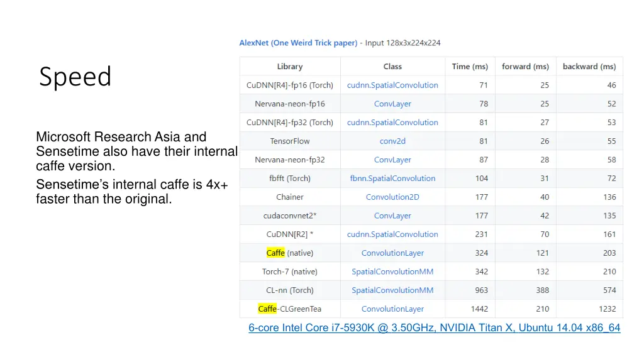Click time value 104 in fbfft row
The width and height of the screenshot is (644, 362).
click(x=481, y=178)
